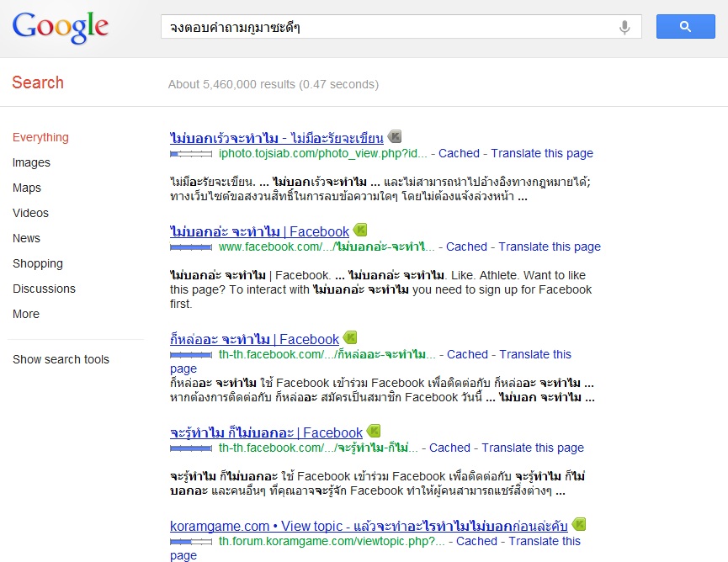728x562 pixels.
Task: Translate the koramgame forum result page
Action: point(545,541)
